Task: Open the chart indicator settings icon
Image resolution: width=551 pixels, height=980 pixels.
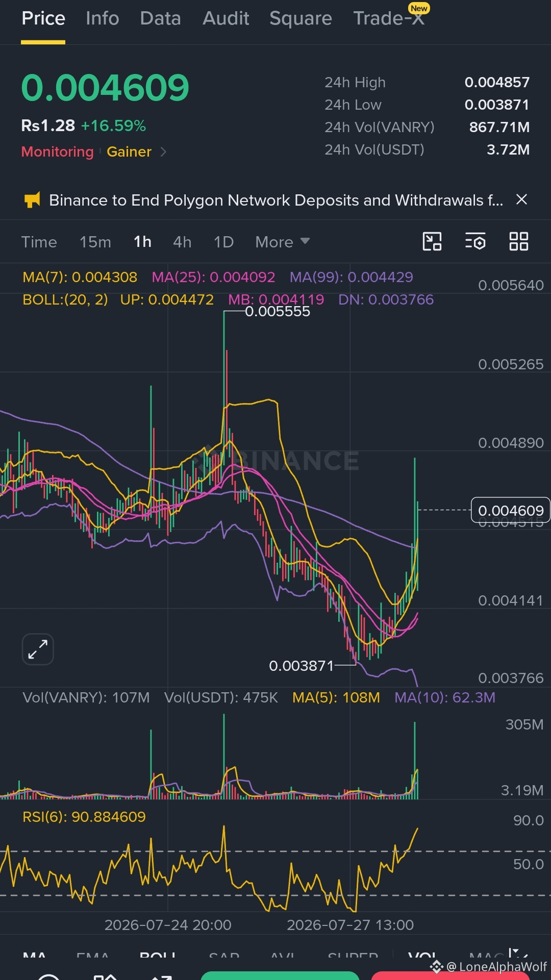Action: coord(475,241)
